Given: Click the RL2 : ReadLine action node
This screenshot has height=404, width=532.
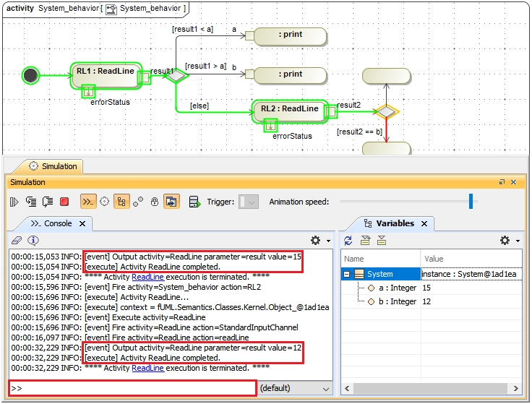Looking at the screenshot, I should (x=290, y=109).
